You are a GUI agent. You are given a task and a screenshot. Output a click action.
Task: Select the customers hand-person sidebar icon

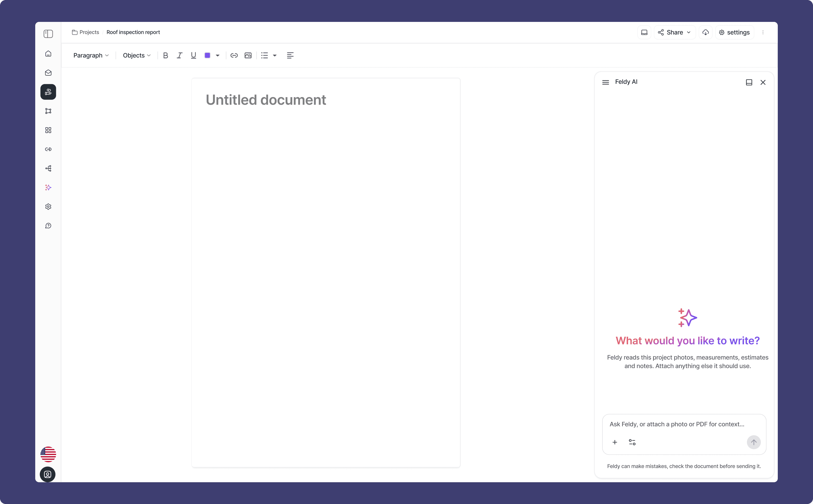click(48, 92)
